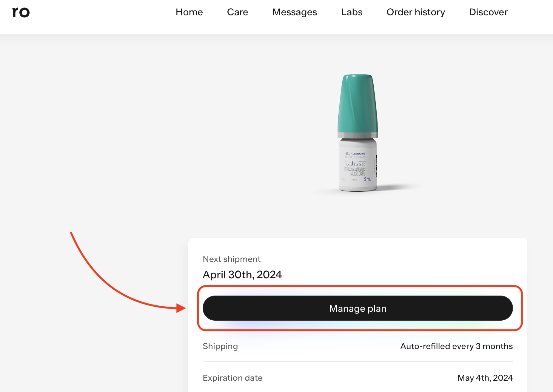Click the 'May 4th, 2024' value
The image size is (553, 392).
coord(485,378)
